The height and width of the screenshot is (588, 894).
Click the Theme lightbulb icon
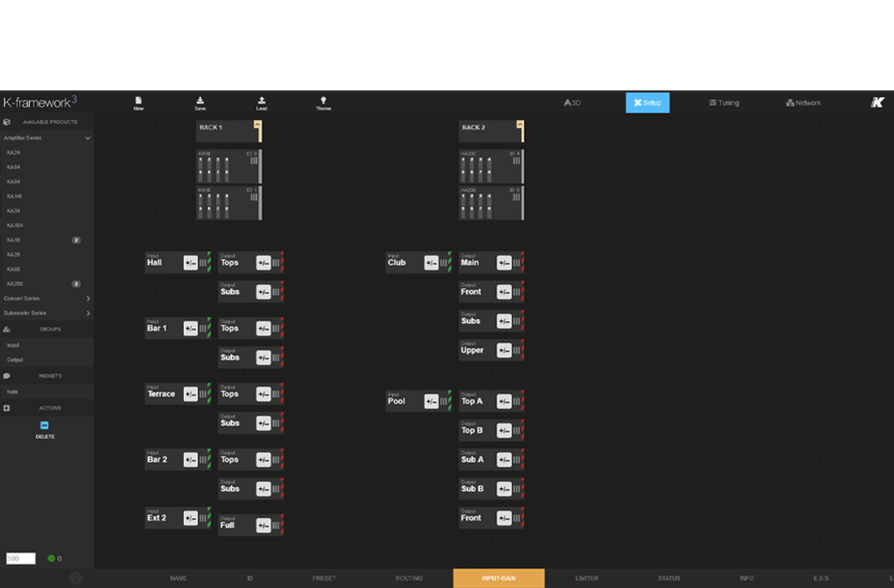324,101
